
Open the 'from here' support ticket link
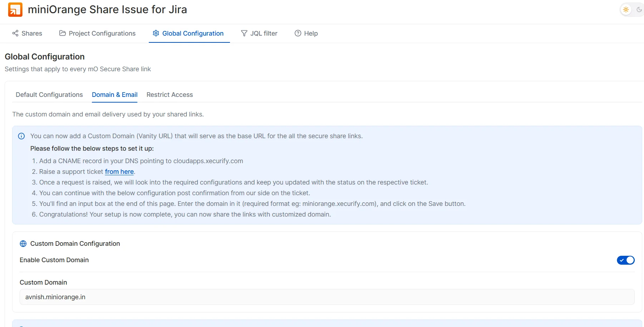[x=119, y=172]
